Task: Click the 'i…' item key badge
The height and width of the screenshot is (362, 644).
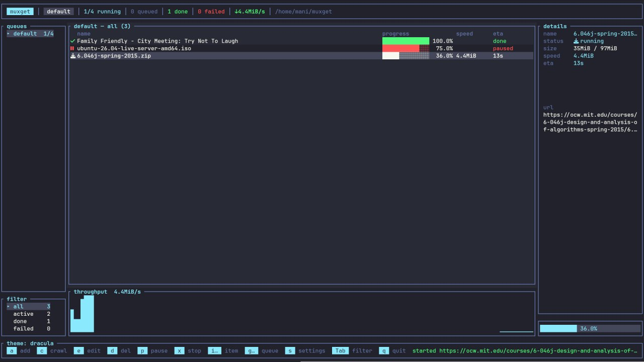Action: [x=214, y=351]
